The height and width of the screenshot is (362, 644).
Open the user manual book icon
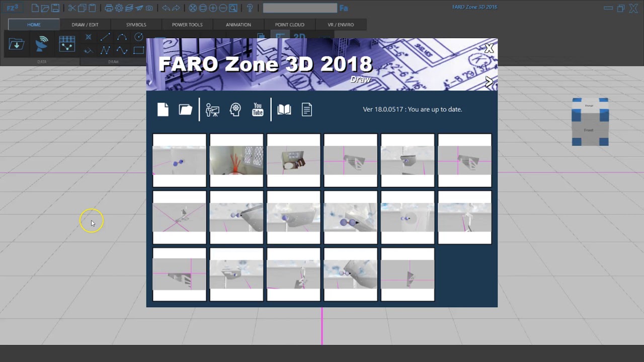click(284, 109)
